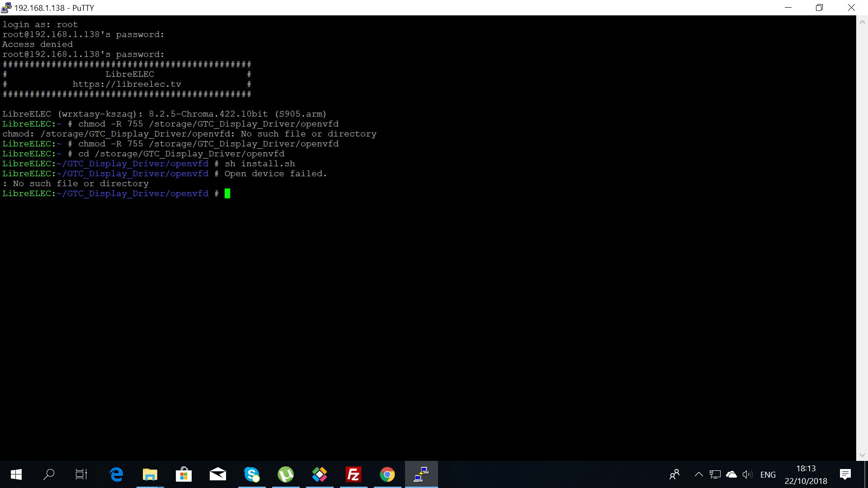Expand hidden system tray icons
The image size is (868, 488).
coord(698,474)
